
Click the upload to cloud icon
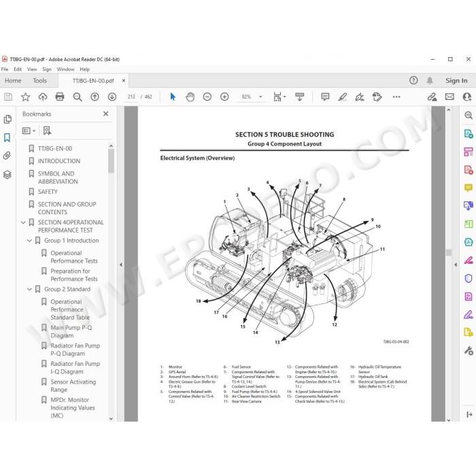coord(43,97)
